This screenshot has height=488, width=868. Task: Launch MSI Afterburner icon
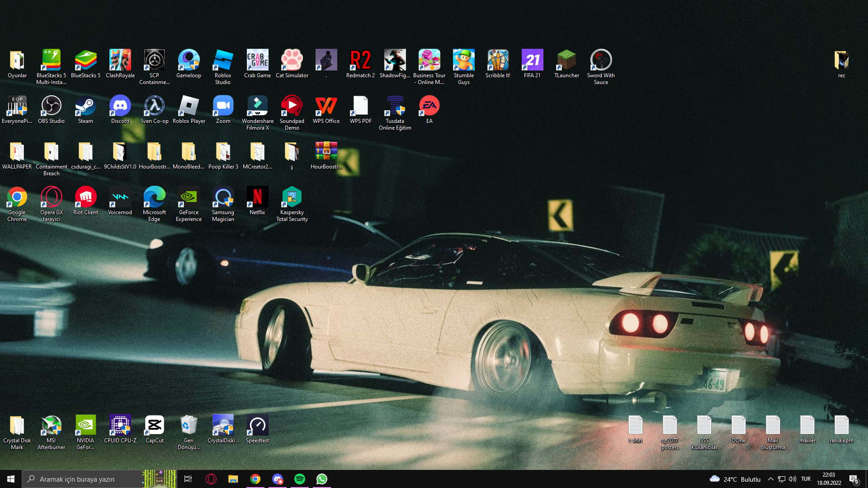[x=51, y=432]
